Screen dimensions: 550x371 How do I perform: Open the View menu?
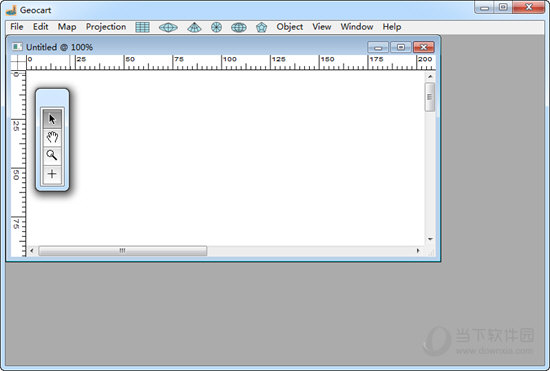tap(322, 27)
